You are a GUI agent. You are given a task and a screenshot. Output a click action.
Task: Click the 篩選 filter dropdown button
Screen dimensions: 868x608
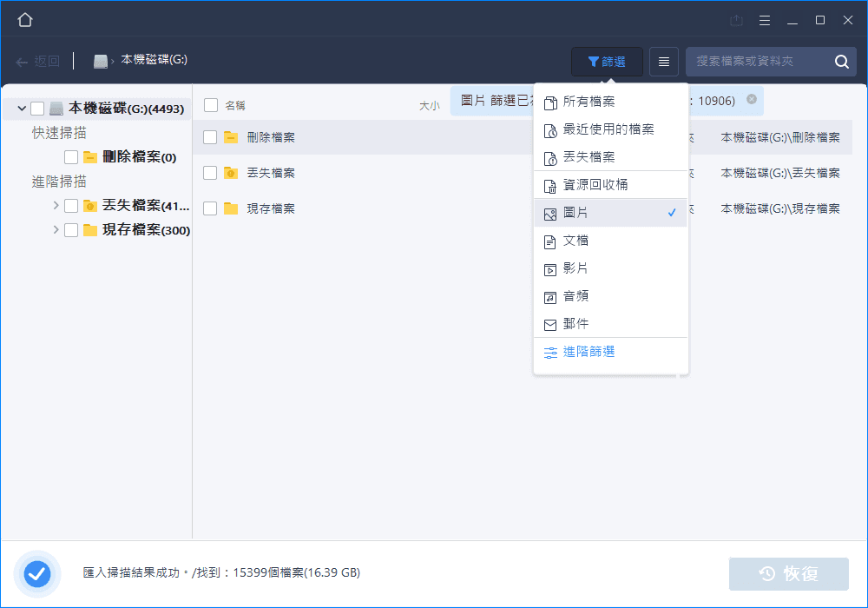[x=607, y=62]
